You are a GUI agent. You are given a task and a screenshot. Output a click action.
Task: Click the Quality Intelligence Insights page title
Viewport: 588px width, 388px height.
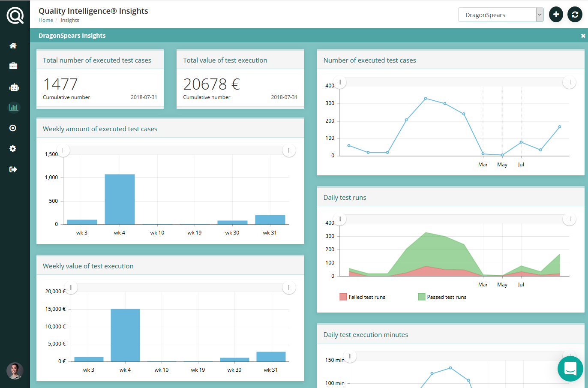tap(93, 11)
